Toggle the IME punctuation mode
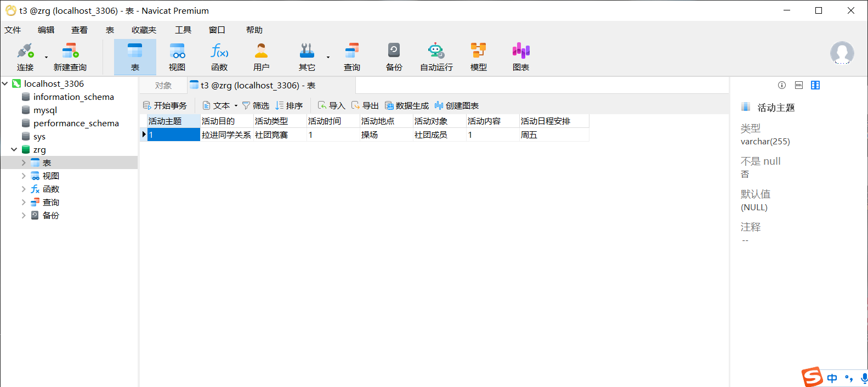The height and width of the screenshot is (387, 868). 849,378
